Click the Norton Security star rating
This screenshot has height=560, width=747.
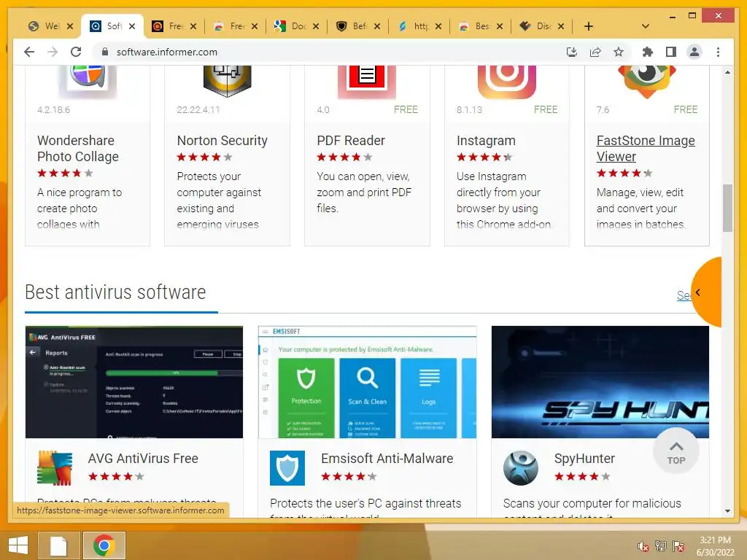[x=204, y=157]
